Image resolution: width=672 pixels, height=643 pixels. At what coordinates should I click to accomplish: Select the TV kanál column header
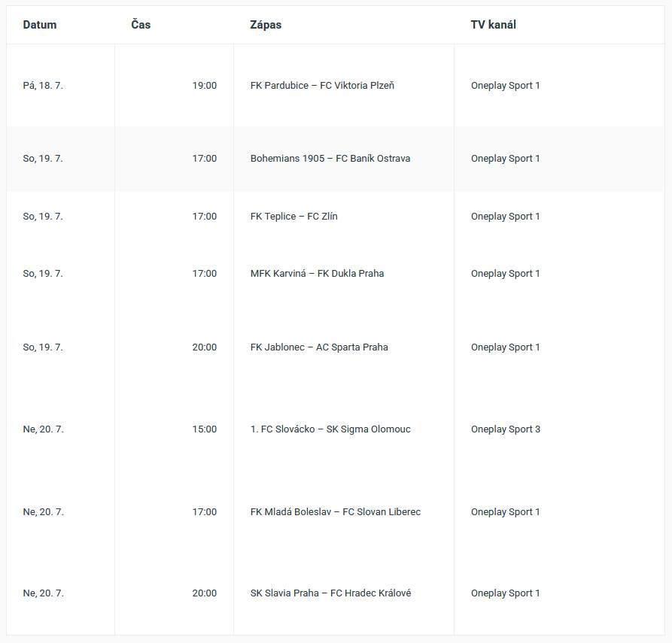point(494,25)
